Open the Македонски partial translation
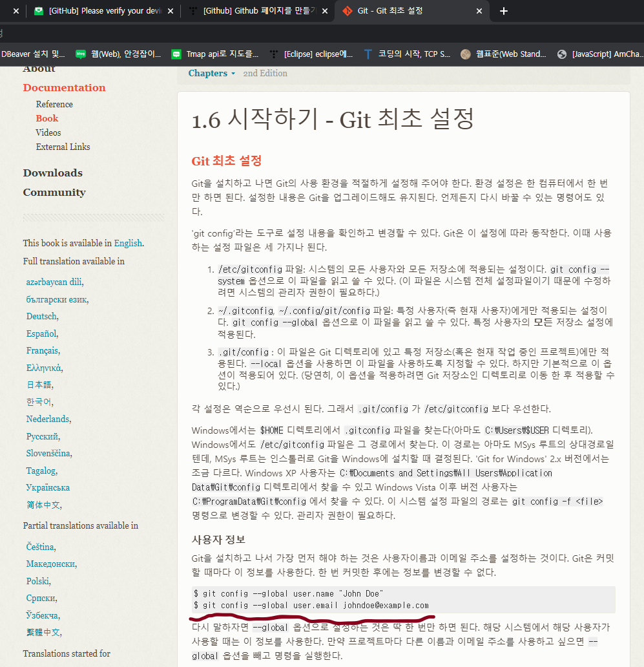The width and height of the screenshot is (644, 667). coord(51,564)
